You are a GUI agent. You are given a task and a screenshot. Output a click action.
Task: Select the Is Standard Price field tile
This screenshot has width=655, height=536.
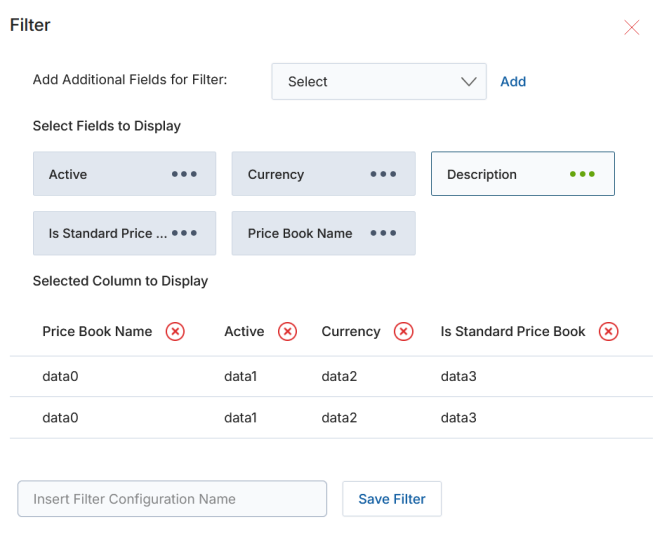pyautogui.click(x=124, y=233)
